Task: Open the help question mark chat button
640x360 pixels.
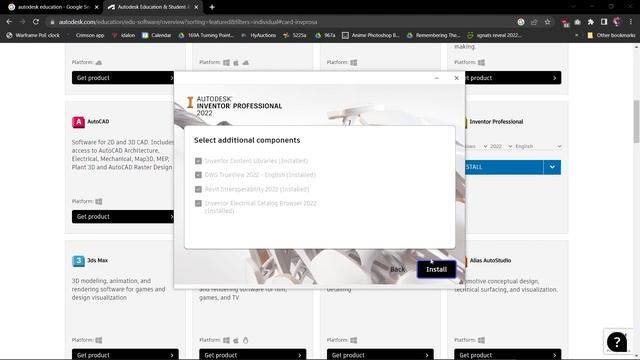Action: tap(617, 342)
